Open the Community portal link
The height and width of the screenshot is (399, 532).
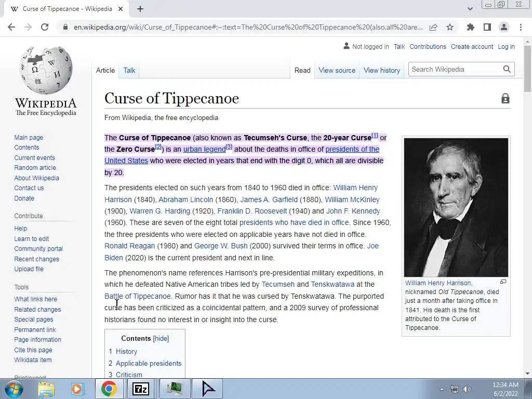click(38, 249)
